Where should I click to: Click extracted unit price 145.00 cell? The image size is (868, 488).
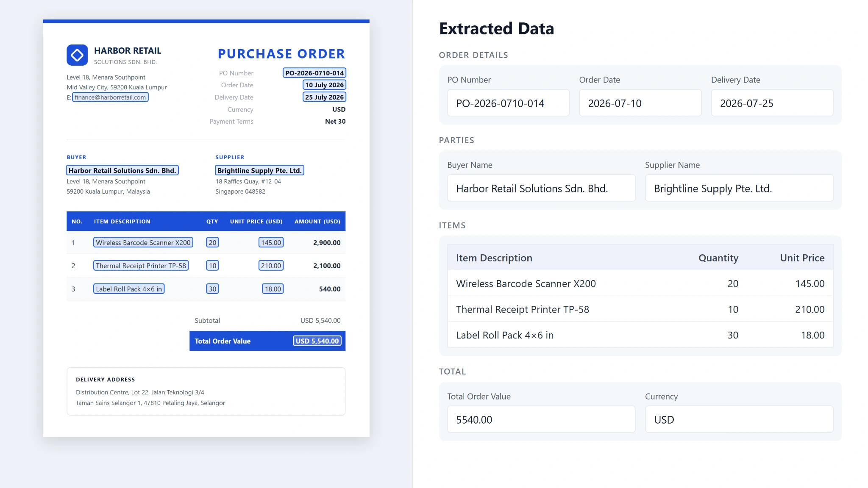coord(810,283)
